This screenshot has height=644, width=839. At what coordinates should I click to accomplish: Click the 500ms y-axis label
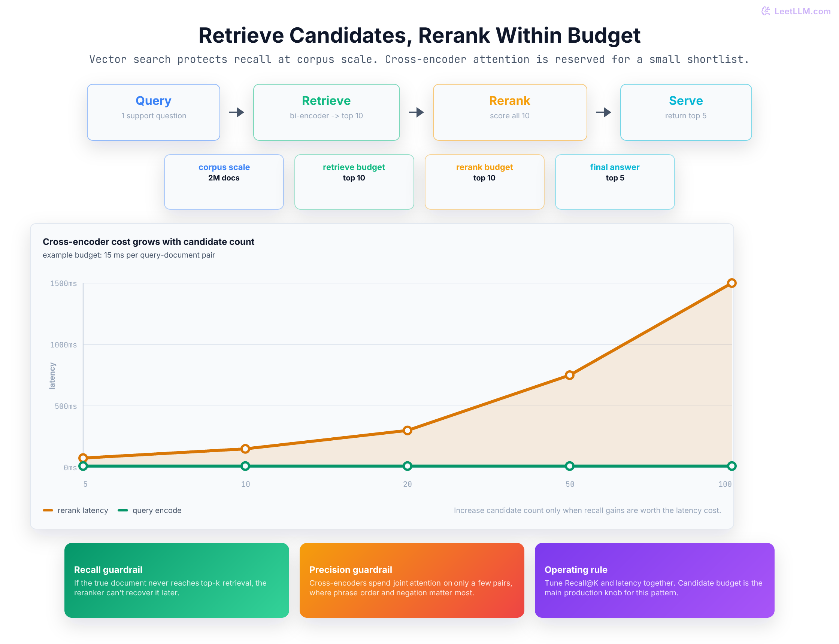(x=66, y=406)
